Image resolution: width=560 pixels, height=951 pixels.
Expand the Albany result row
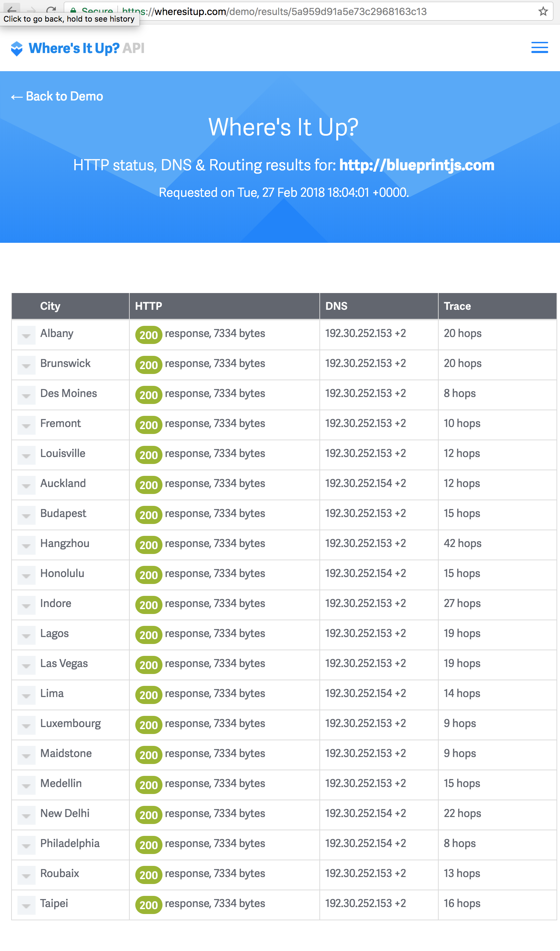tap(26, 335)
